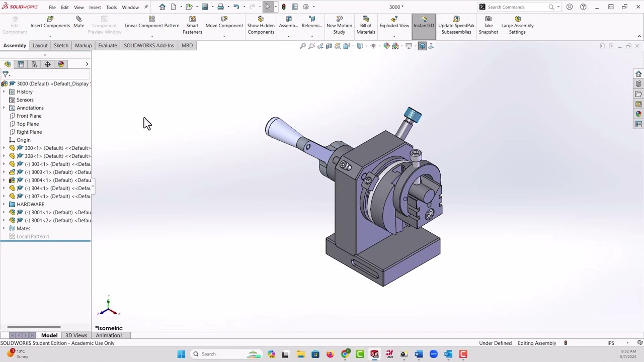Viewport: 644px width, 362px height.
Task: Open Word from the taskbar
Action: coord(419,354)
